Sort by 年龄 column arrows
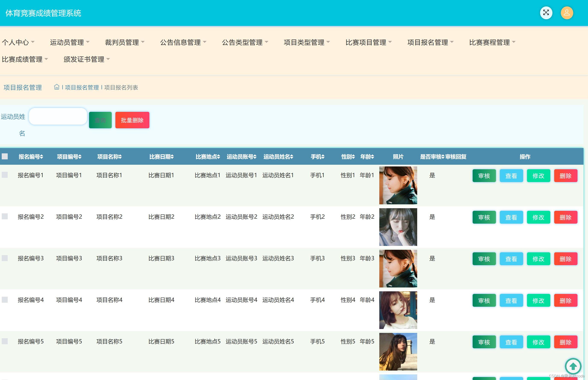The width and height of the screenshot is (588, 380). click(372, 157)
